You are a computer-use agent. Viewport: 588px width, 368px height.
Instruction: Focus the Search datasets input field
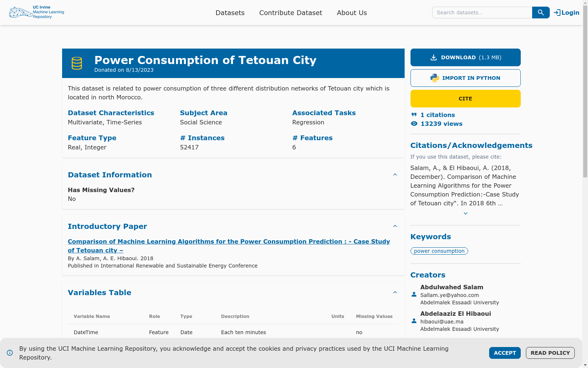pos(482,13)
